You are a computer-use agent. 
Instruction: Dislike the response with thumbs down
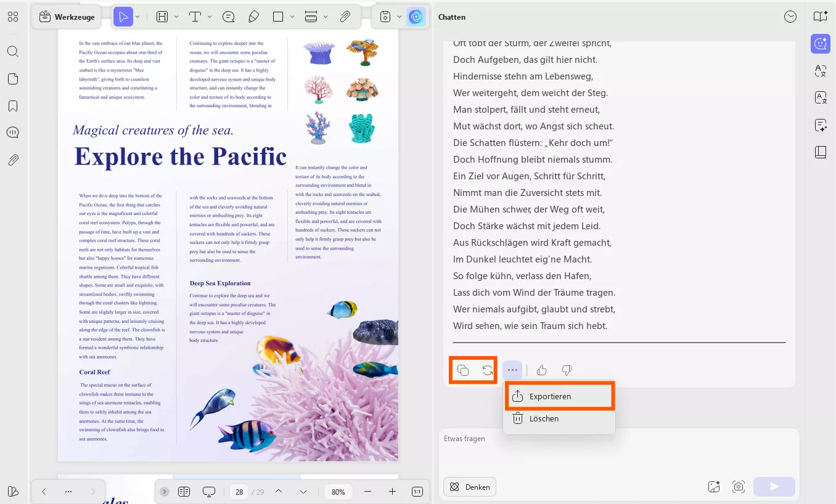[x=567, y=370]
